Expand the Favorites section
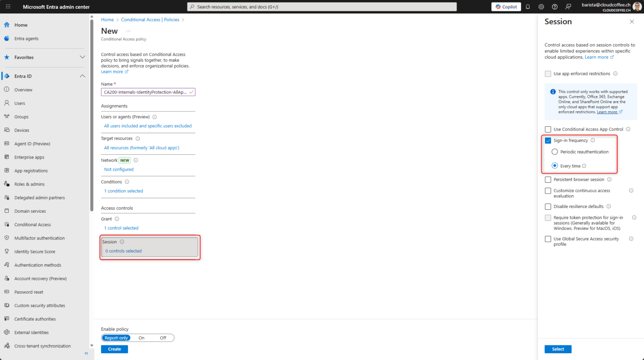Viewport: 644px width, 360px height. pos(82,57)
